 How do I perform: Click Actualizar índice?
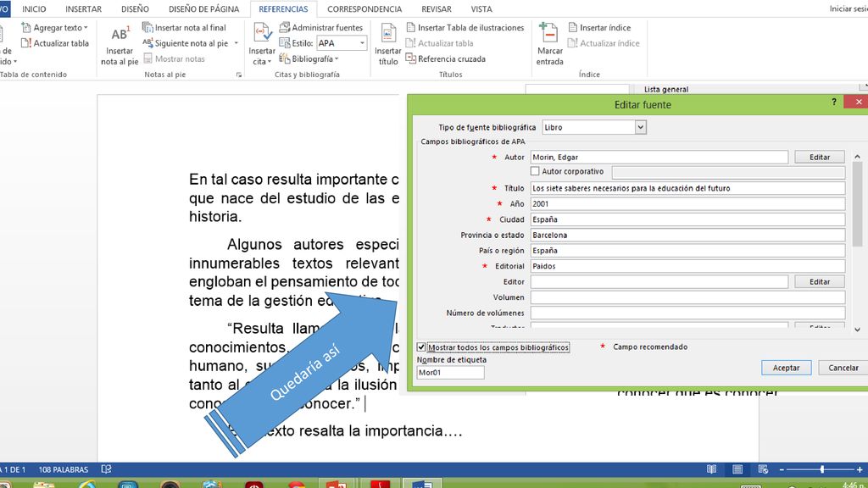604,43
